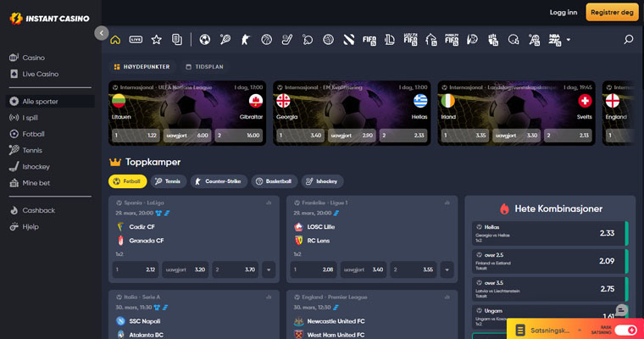This screenshot has height=339, width=644.
Task: Select the Counter-Strike filter under Toppkamper
Action: tap(219, 181)
